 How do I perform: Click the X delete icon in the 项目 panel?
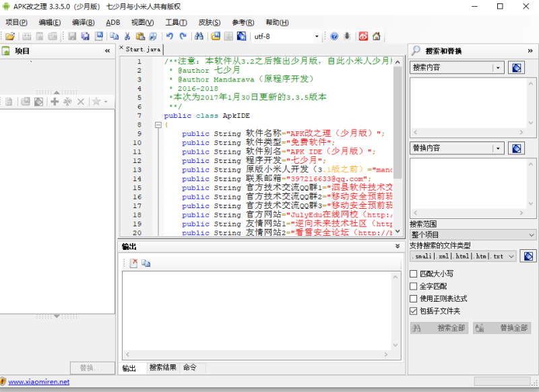pyautogui.click(x=81, y=102)
